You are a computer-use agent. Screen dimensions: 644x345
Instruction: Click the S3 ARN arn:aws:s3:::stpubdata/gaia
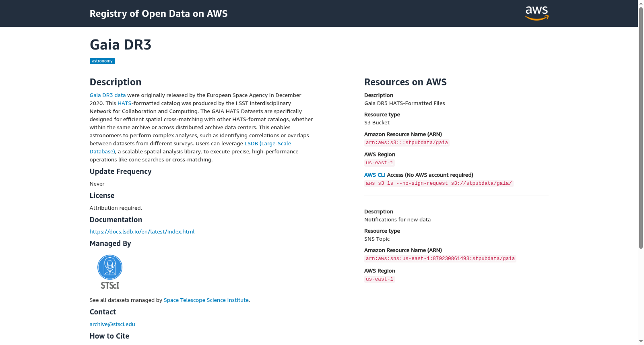coord(407,143)
